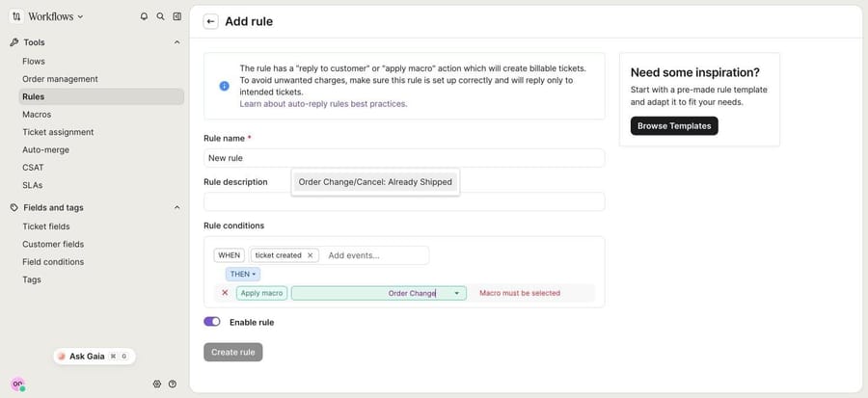Open help question mark icon
This screenshot has height=398, width=868.
pyautogui.click(x=173, y=384)
